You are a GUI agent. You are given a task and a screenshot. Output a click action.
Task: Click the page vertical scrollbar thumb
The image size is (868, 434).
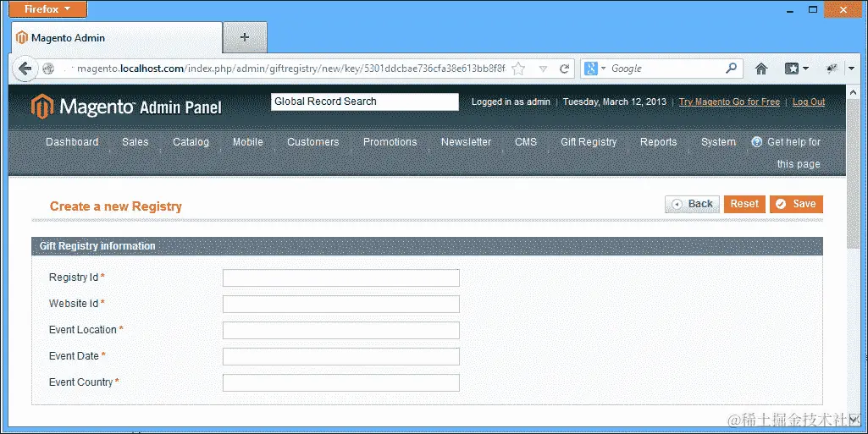click(x=853, y=173)
